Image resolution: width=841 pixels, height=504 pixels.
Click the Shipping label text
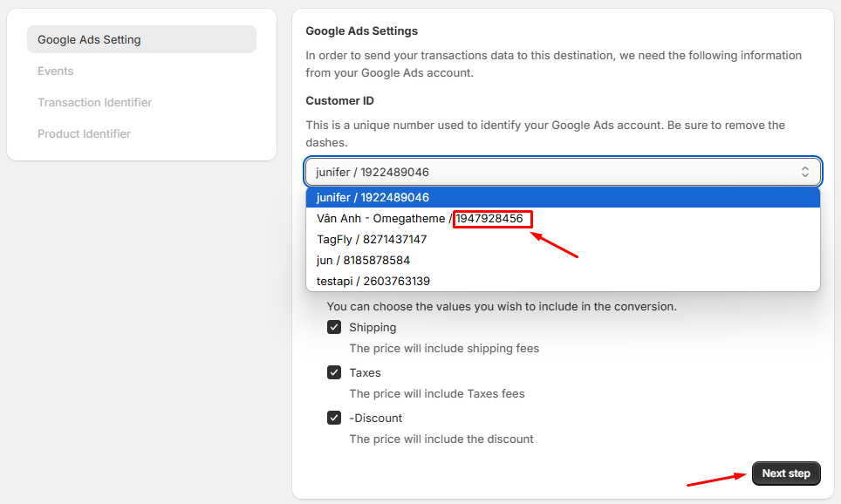point(373,327)
